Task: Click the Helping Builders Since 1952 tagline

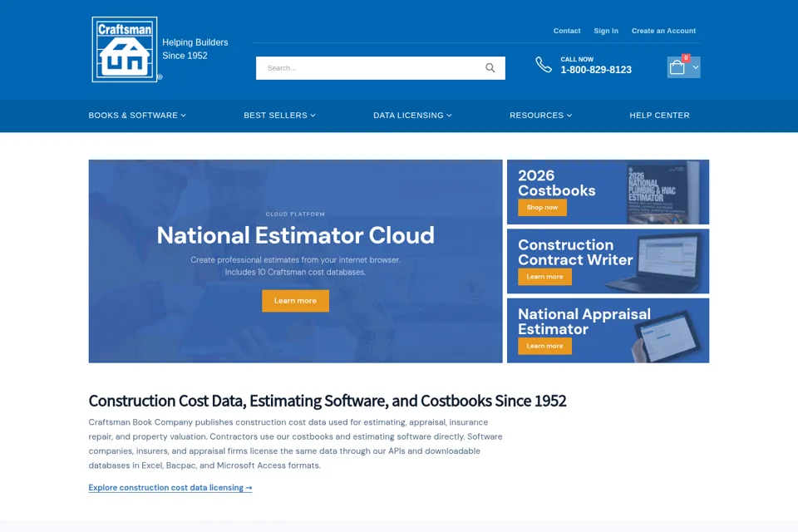Action: (x=195, y=49)
